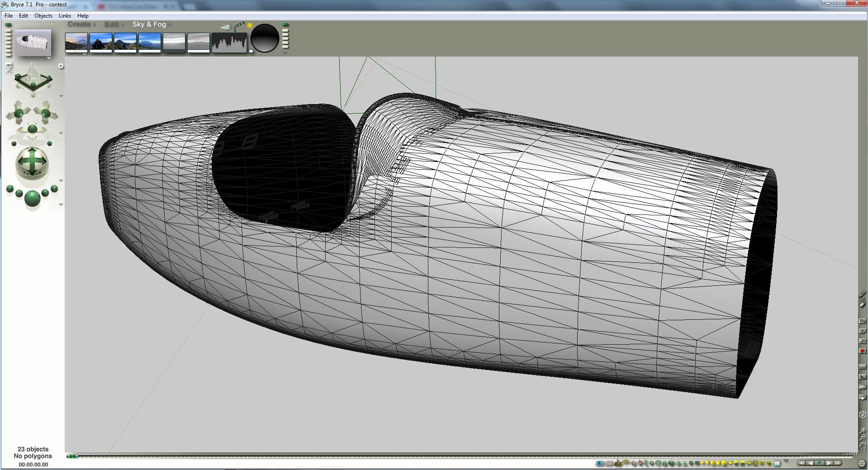Select the first sky mode thumbnail
This screenshot has width=868, height=470.
point(76,43)
